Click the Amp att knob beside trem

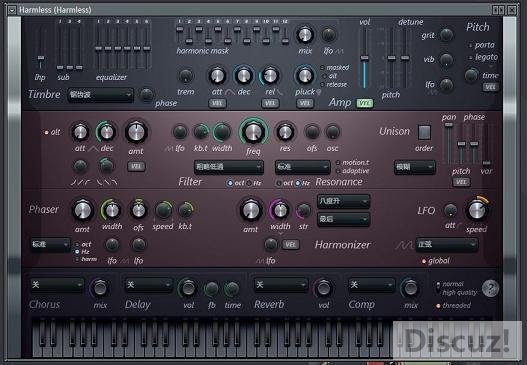(217, 76)
